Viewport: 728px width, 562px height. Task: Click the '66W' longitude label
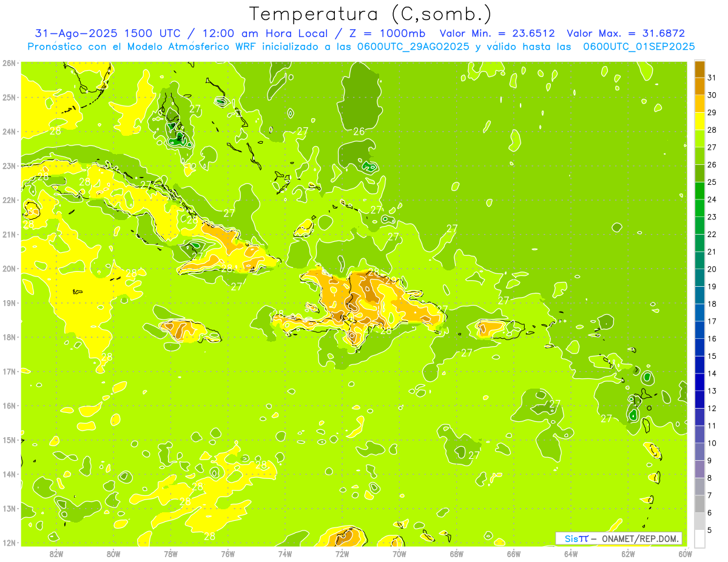[x=514, y=554]
